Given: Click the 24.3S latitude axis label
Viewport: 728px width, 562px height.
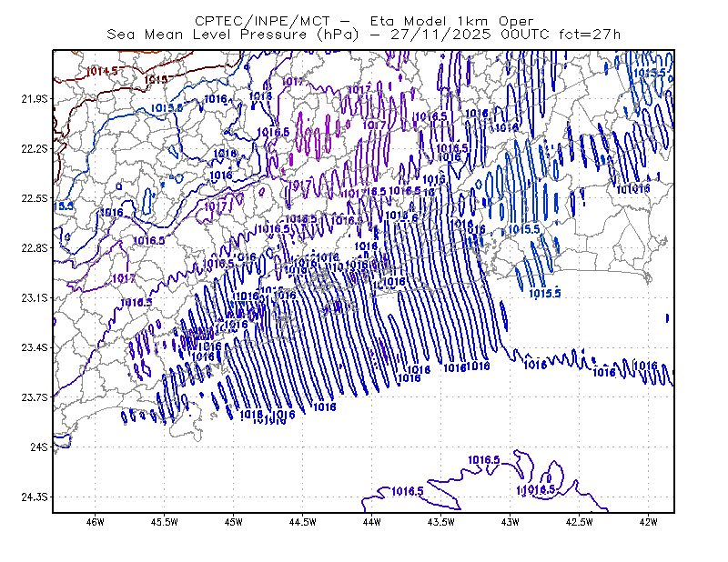Looking at the screenshot, I should pos(35,497).
